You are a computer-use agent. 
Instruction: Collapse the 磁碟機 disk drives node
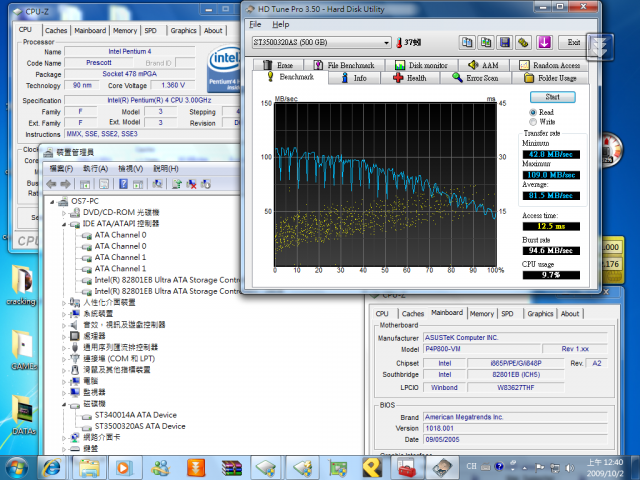(x=64, y=404)
